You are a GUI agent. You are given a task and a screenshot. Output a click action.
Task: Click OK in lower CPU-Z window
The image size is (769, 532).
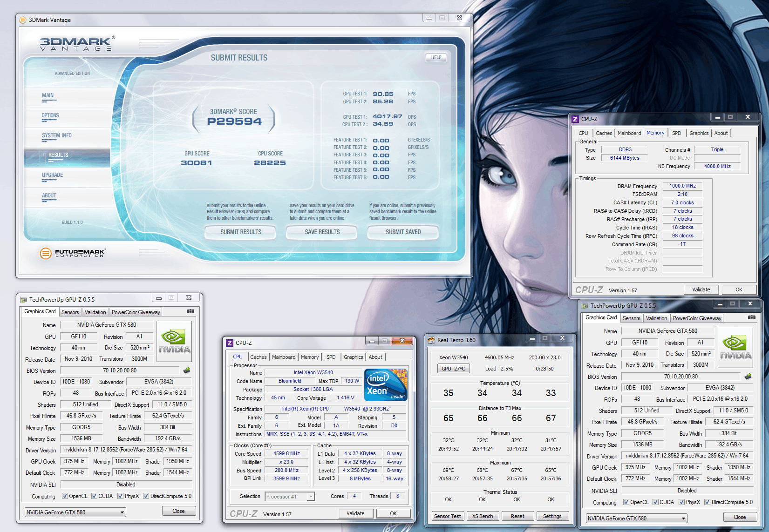(x=394, y=513)
